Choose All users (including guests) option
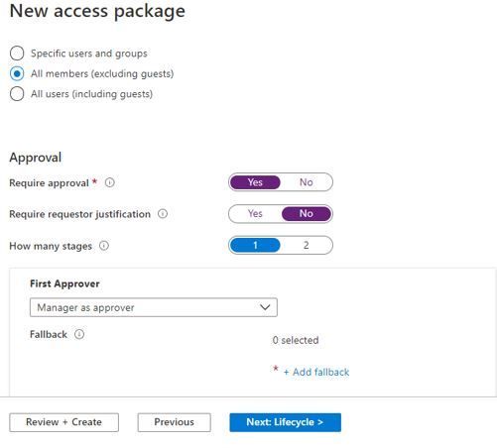 (17, 94)
